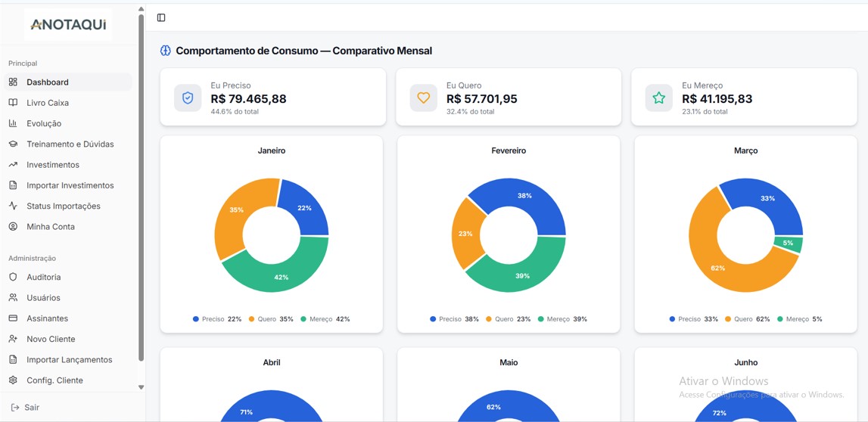Image resolution: width=868 pixels, height=422 pixels.
Task: Open Treinamento e Dúvidas
Action: coord(68,144)
